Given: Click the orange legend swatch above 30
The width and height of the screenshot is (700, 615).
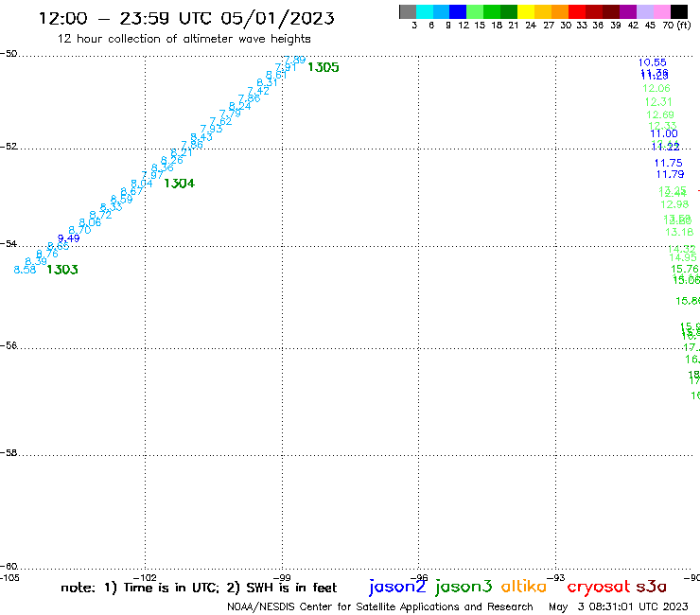Looking at the screenshot, I should [560, 11].
